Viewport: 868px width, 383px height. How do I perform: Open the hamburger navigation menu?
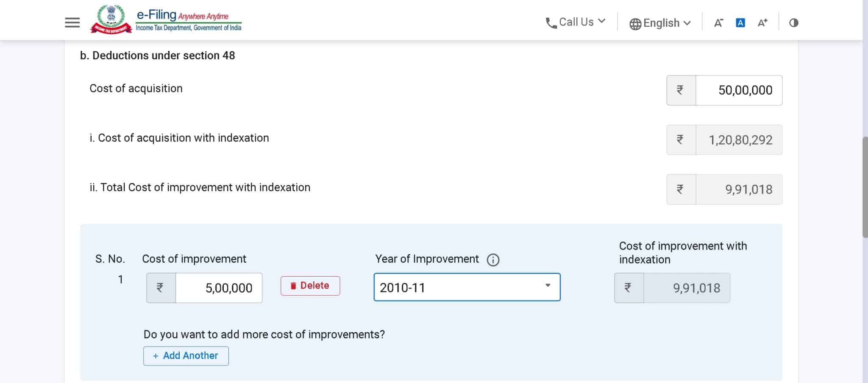pos(72,22)
